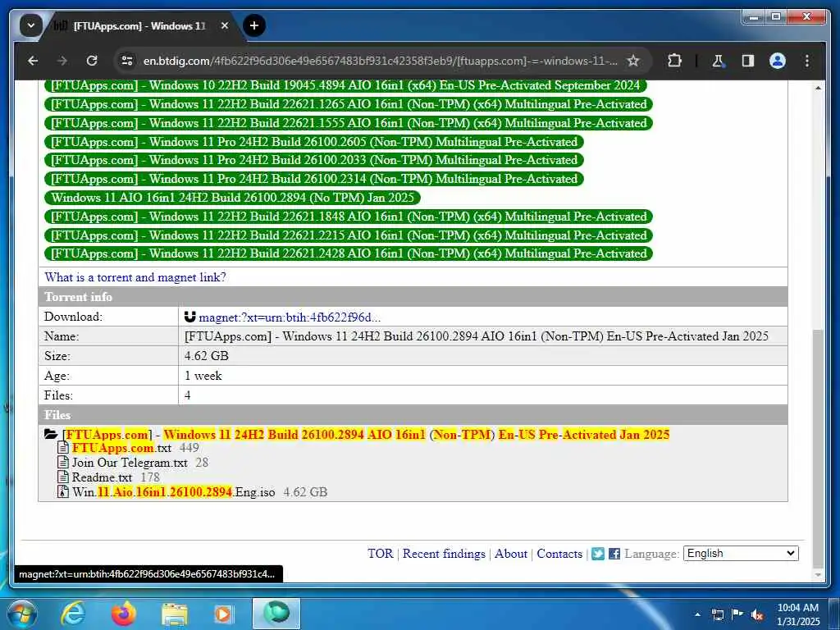Bookmark this page with the star icon
This screenshot has width=840, height=630.
click(x=633, y=61)
